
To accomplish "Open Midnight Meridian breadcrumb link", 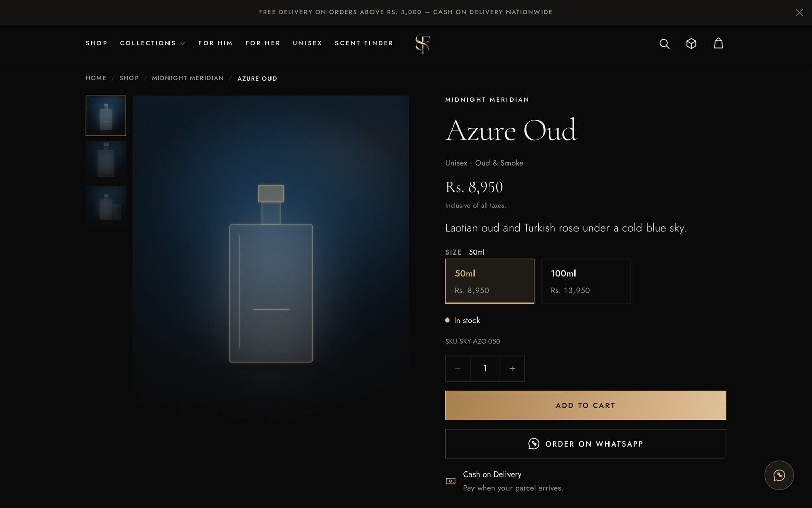I will point(188,78).
